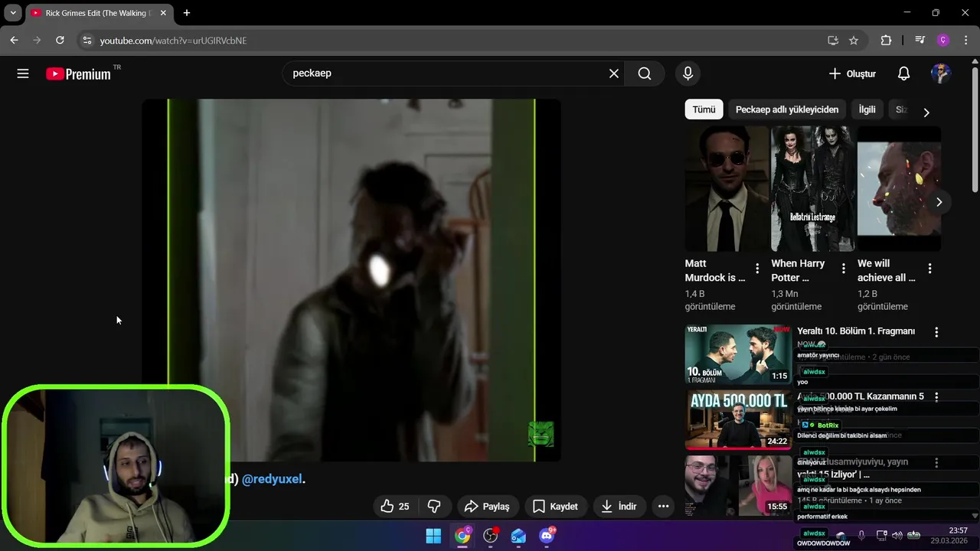
Task: Click the youtube.com address bar URL
Action: pos(173,41)
